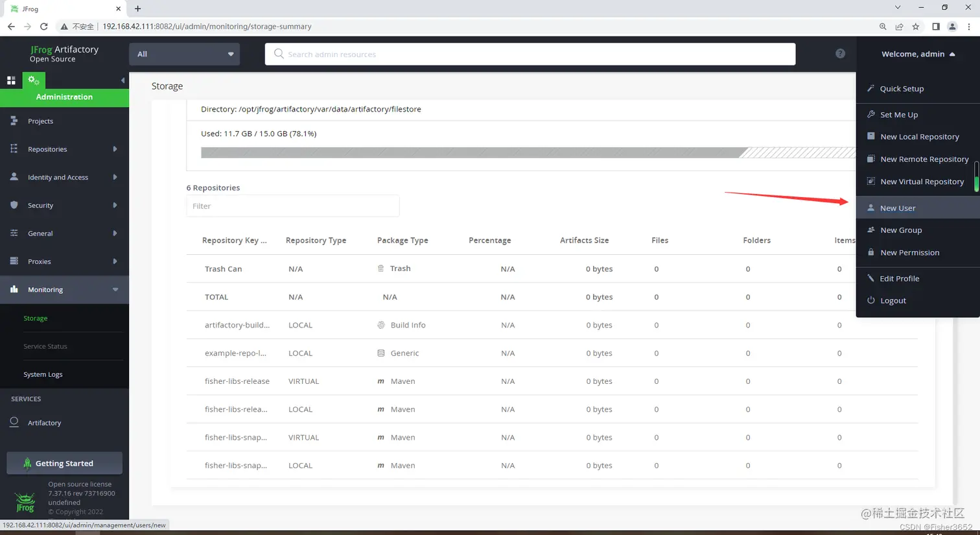The width and height of the screenshot is (980, 535).
Task: Open a new browser tab
Action: [x=137, y=8]
